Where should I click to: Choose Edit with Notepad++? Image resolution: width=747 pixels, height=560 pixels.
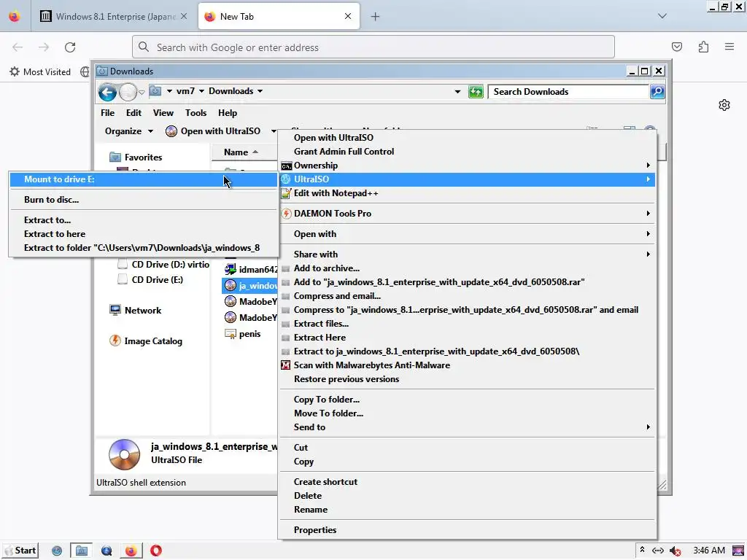(x=468, y=192)
